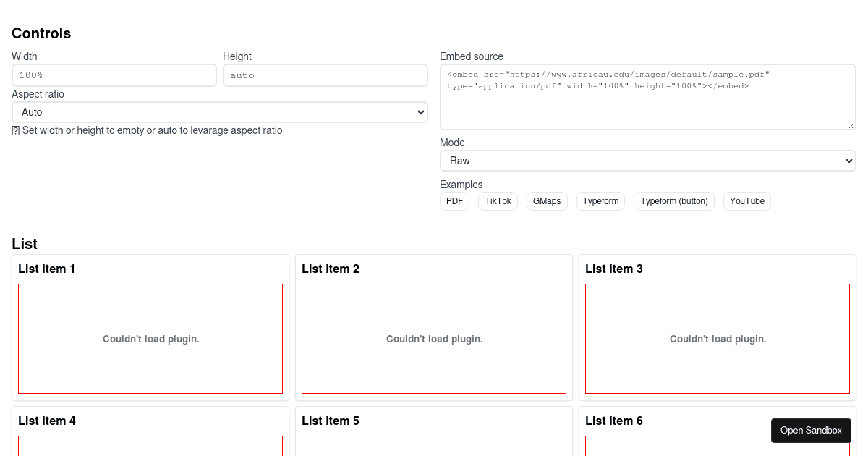
Task: Load the Typeform example
Action: [600, 201]
